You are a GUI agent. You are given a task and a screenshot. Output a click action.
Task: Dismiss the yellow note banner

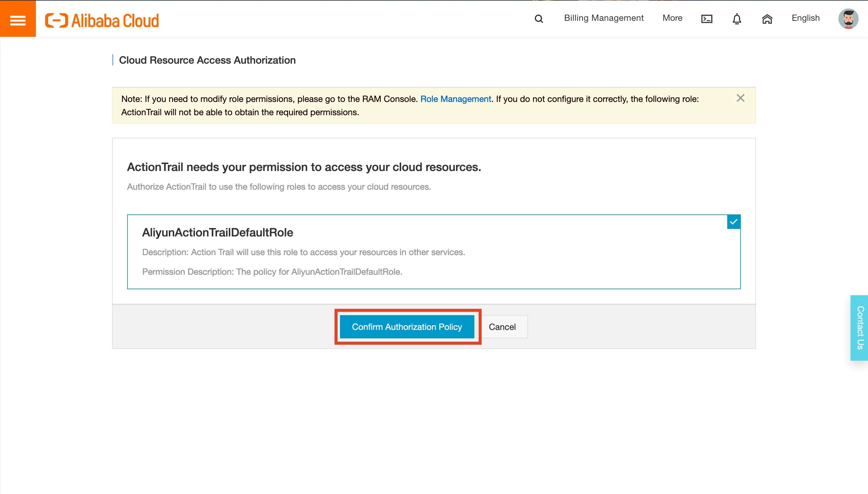[741, 98]
